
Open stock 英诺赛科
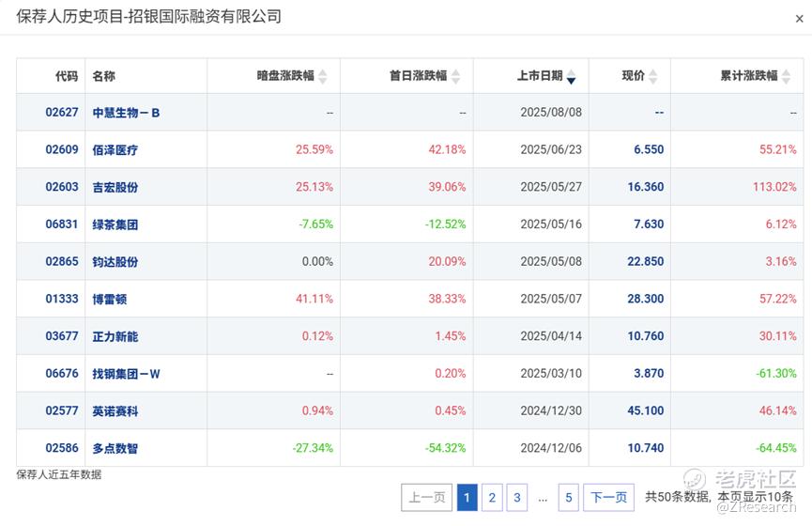click(x=115, y=411)
